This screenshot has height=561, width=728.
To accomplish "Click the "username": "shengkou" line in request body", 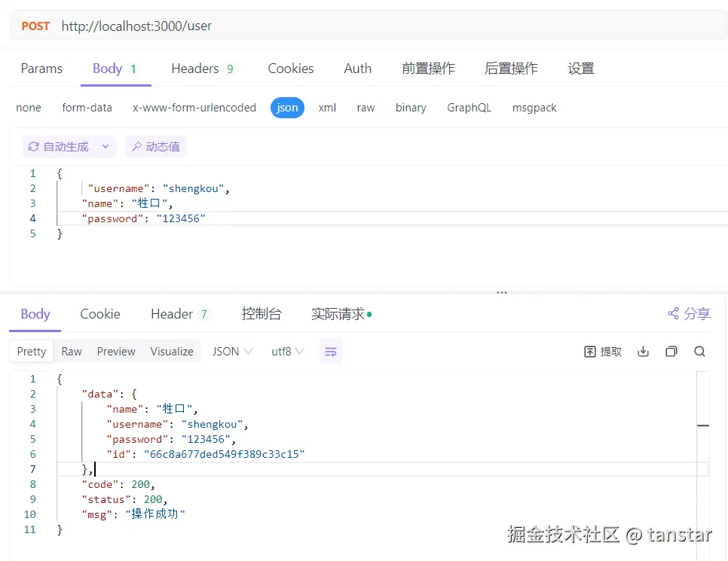I will (x=159, y=188).
